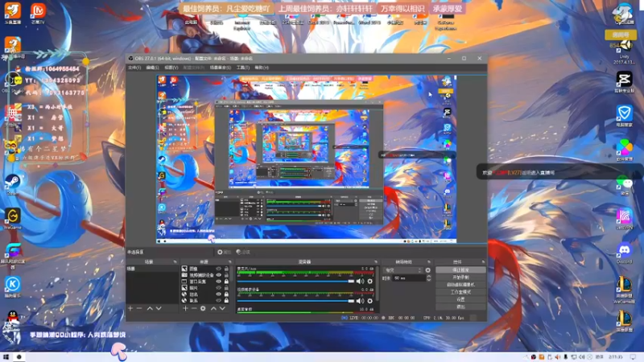Toggle the lock on the 视频捕获设备 source
This screenshot has width=644, height=362.
226,275
